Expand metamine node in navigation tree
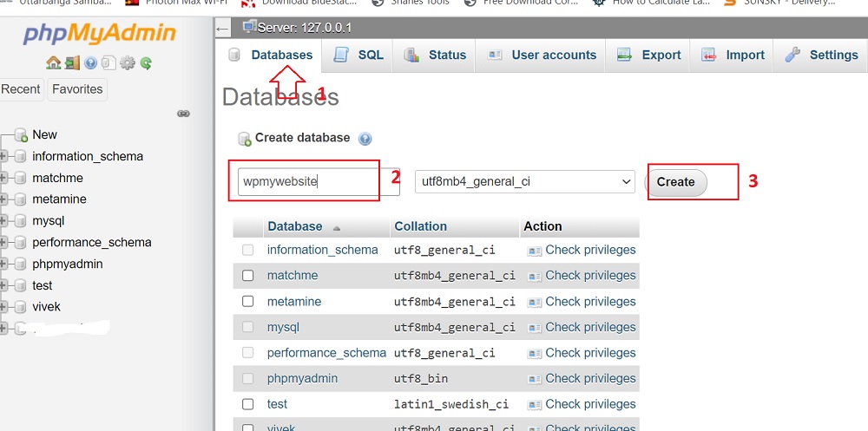868x431 pixels. 3,199
